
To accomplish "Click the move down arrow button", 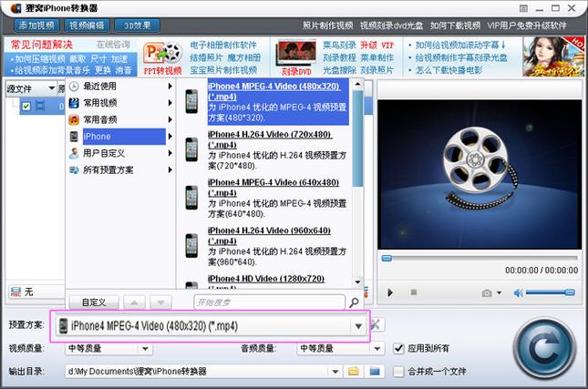I will pos(160,302).
